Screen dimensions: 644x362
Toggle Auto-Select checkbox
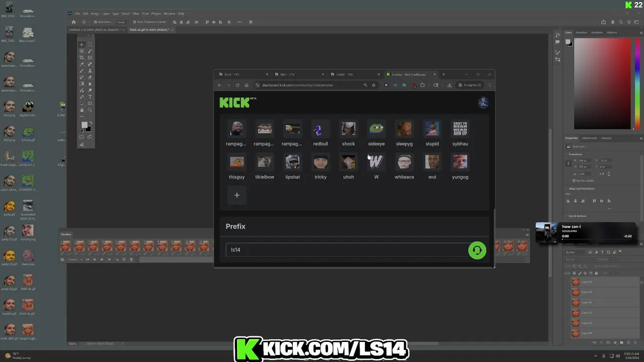96,22
